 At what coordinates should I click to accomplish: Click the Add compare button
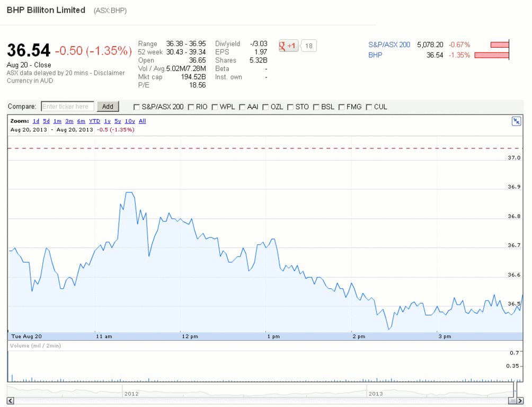click(108, 107)
